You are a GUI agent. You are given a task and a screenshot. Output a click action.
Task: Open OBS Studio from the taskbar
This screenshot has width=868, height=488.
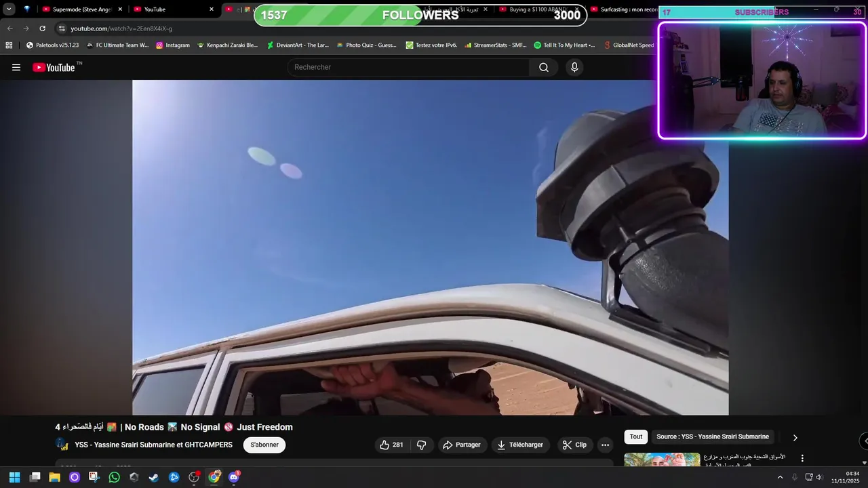(194, 477)
